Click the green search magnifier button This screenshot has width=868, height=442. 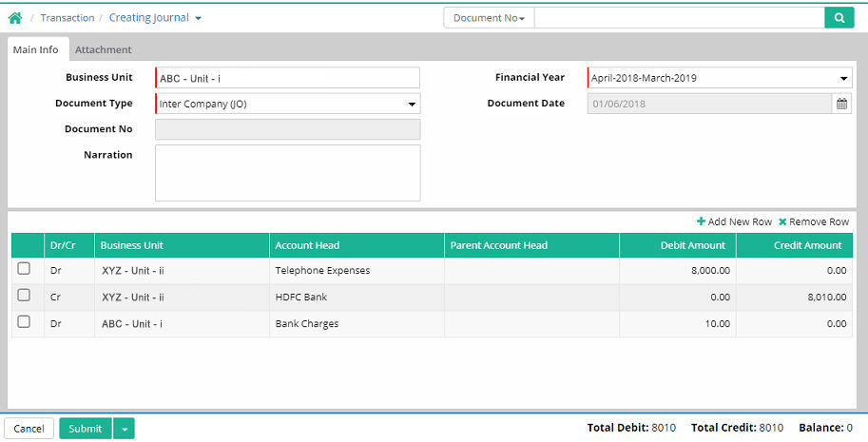(x=839, y=18)
